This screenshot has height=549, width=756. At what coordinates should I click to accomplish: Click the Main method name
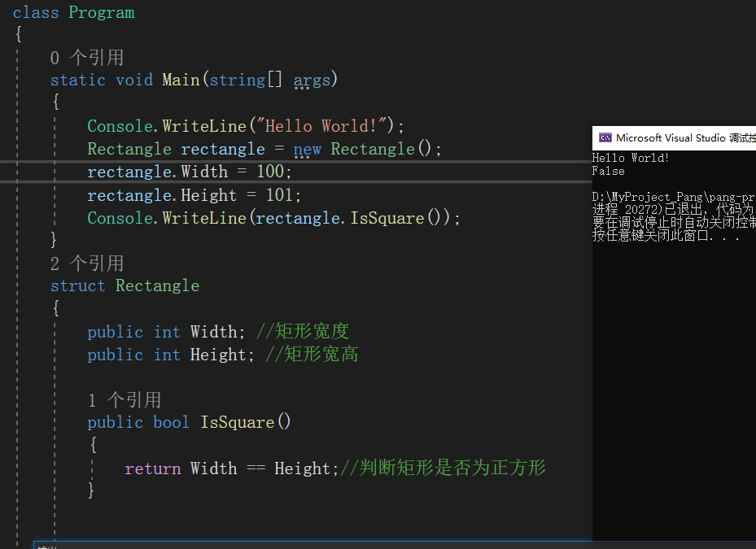click(x=181, y=80)
